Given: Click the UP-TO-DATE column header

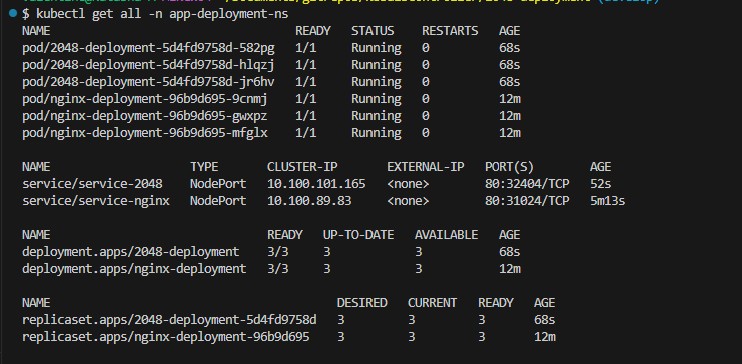Looking at the screenshot, I should pyautogui.click(x=358, y=235).
